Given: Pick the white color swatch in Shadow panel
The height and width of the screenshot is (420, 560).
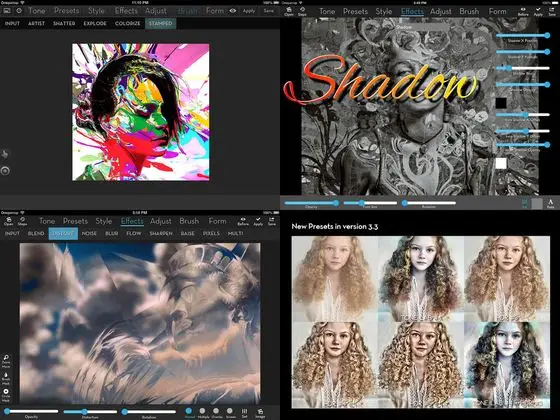Looking at the screenshot, I should 501,164.
